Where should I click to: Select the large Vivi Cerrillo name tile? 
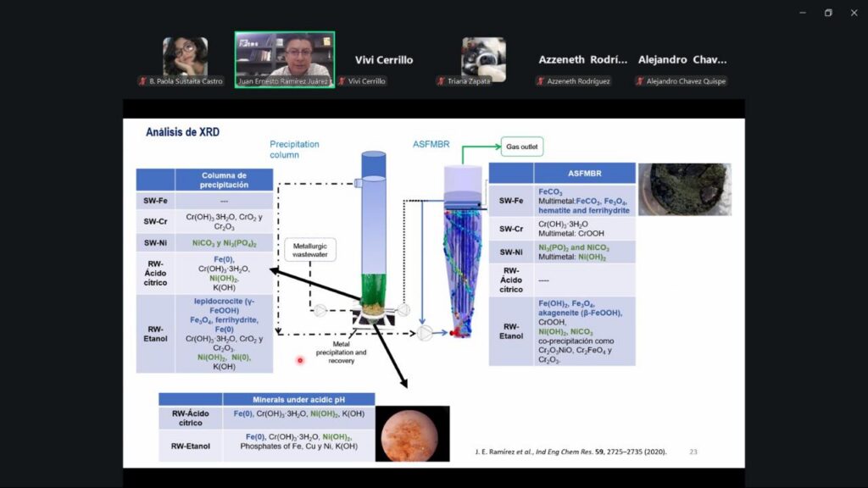[384, 60]
